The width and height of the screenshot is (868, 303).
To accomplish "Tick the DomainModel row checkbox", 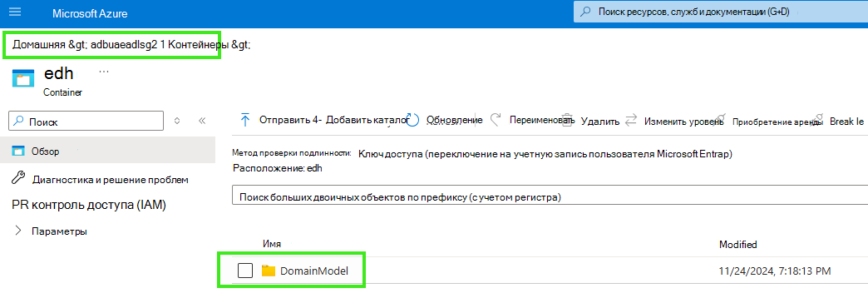I will [x=244, y=271].
